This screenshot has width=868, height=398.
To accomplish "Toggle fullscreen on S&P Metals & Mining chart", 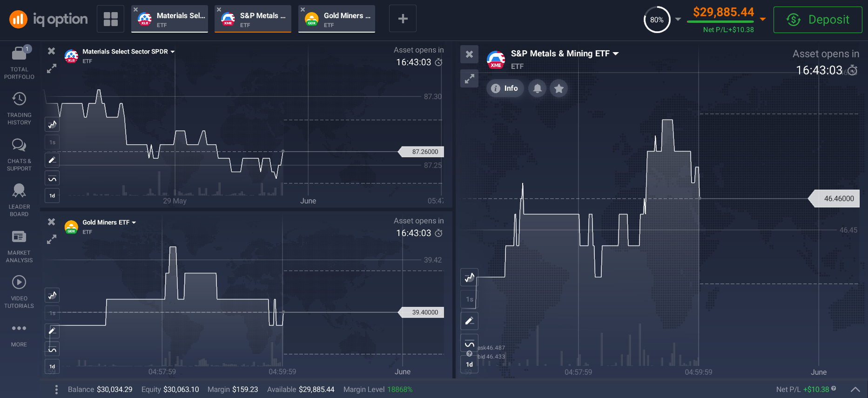I will [469, 79].
